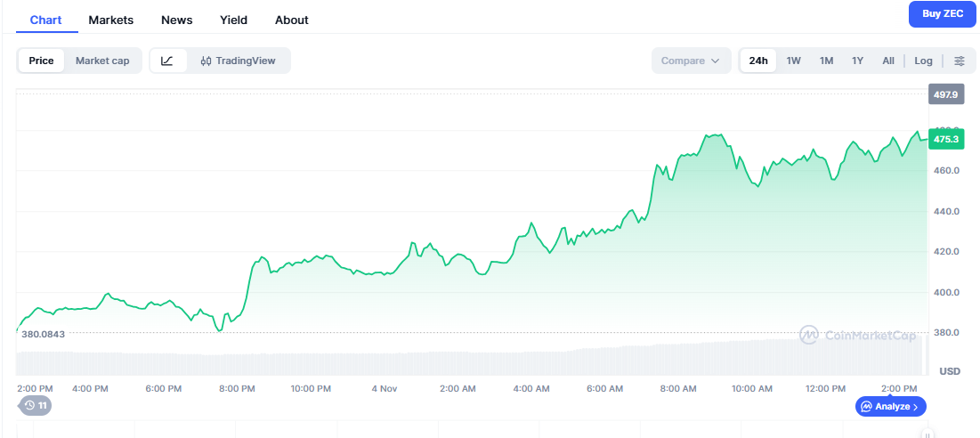Expand the Compare dropdown
The image size is (980, 438).
[690, 61]
